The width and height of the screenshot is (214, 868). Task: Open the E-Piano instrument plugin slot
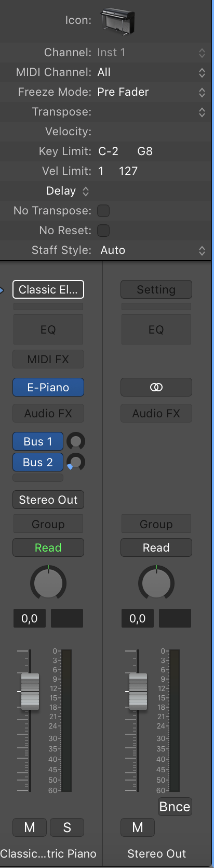[48, 387]
